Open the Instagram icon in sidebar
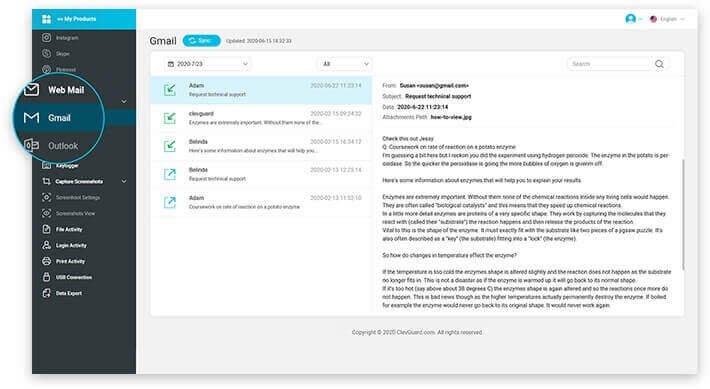The image size is (710, 389). (47, 38)
